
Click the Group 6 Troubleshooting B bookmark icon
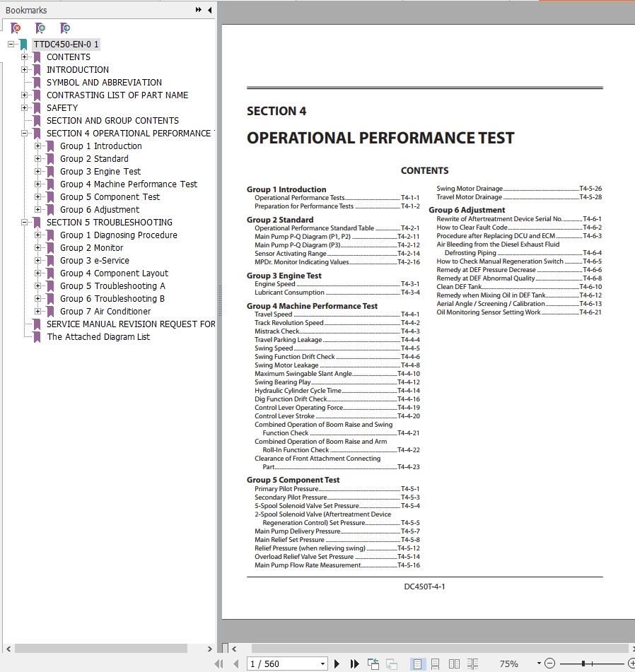pos(50,299)
